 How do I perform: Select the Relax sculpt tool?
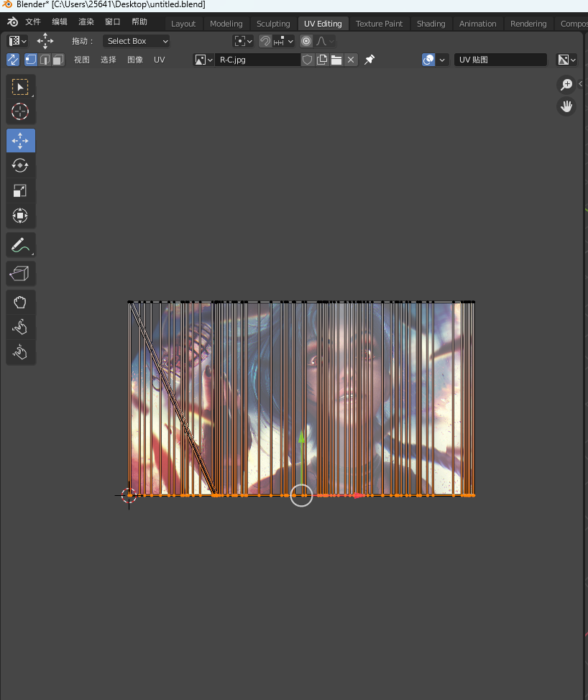pyautogui.click(x=21, y=328)
